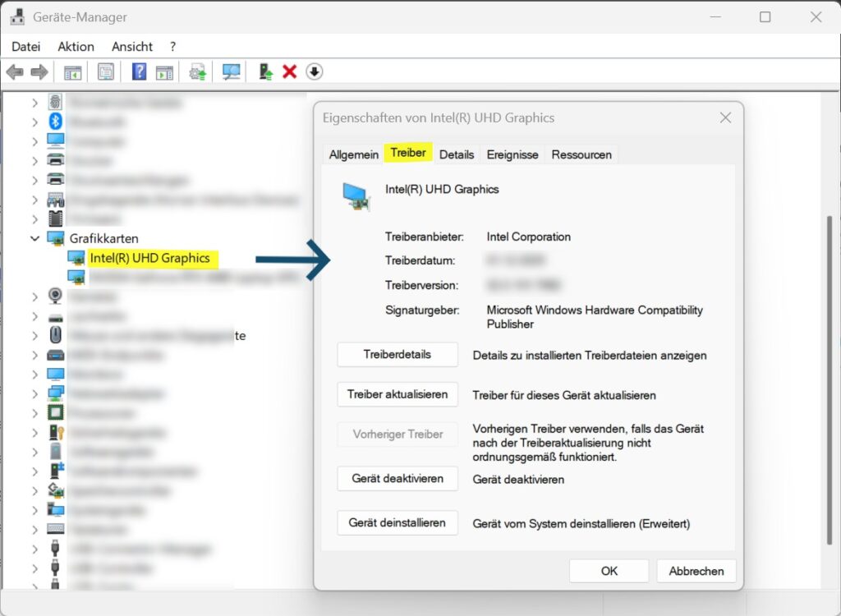
Task: Click the Grafikkarten category icon
Action: coord(56,238)
